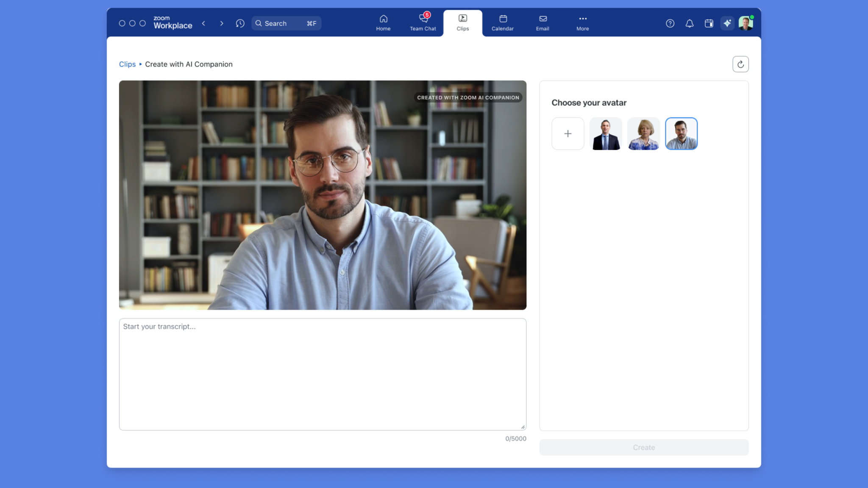Viewport: 868px width, 488px height.
Task: Select the Clips tab
Action: point(462,23)
